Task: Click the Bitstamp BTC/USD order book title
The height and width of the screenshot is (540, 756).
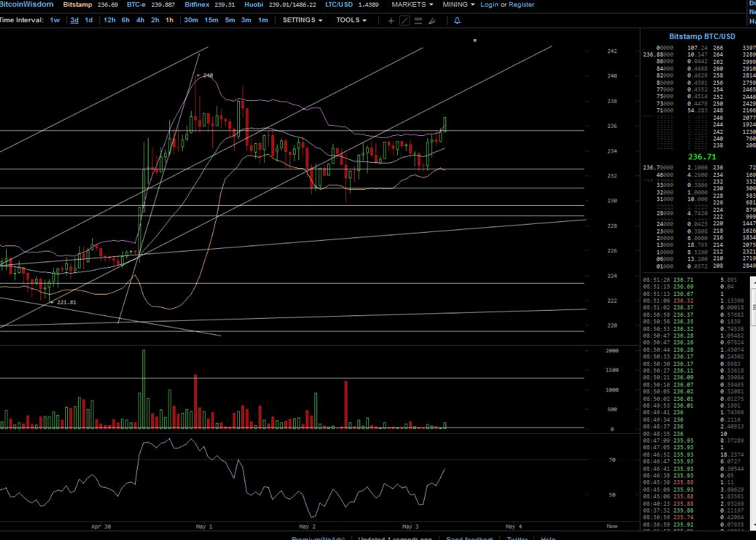Action: point(702,37)
